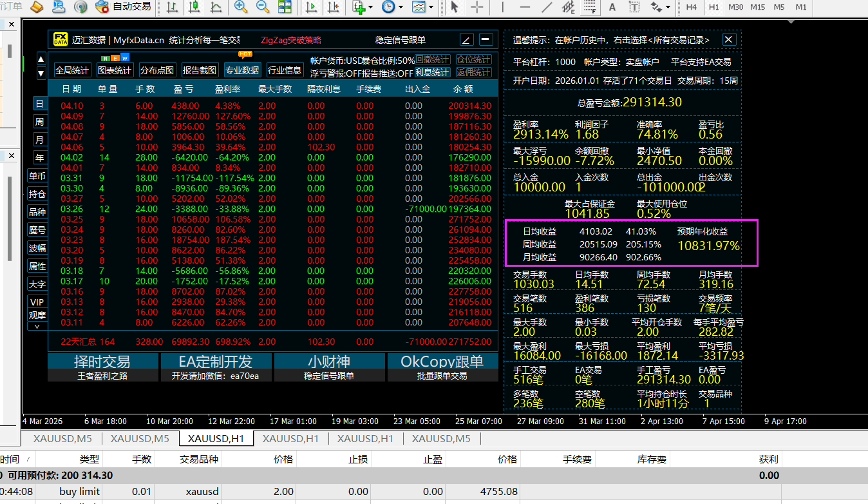
Task: Select the 周 weekly period option
Action: tap(39, 122)
